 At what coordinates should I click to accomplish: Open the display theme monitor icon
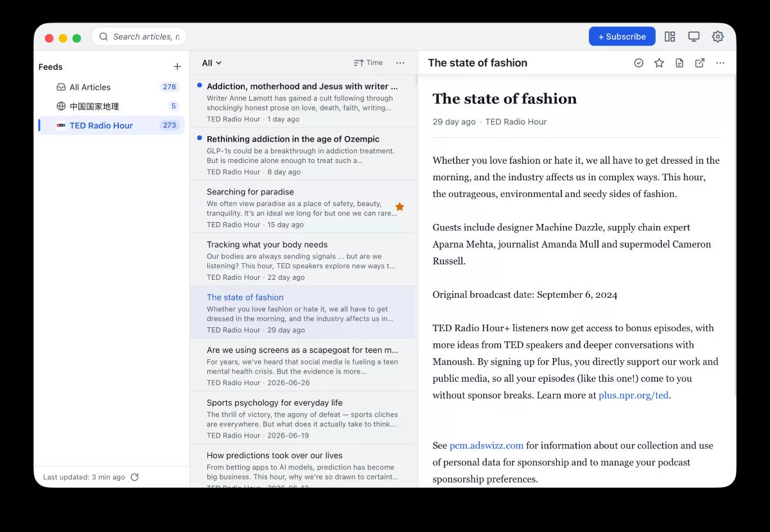pos(694,37)
